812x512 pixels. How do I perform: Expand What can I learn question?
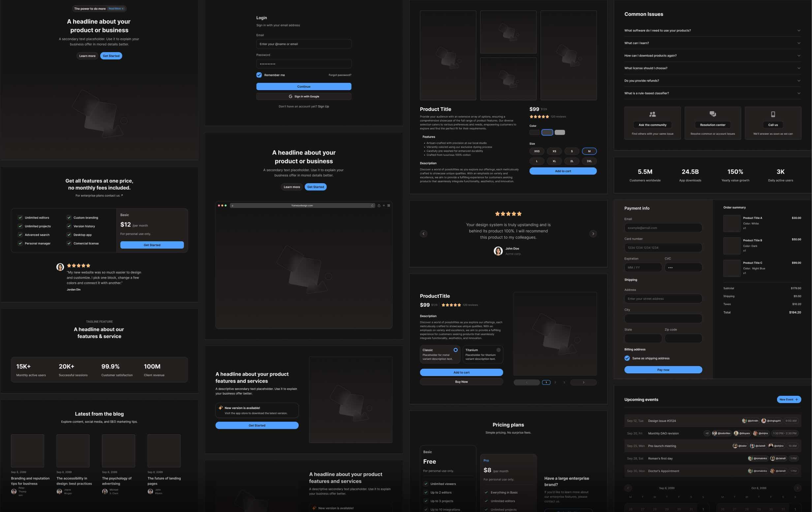click(x=712, y=43)
